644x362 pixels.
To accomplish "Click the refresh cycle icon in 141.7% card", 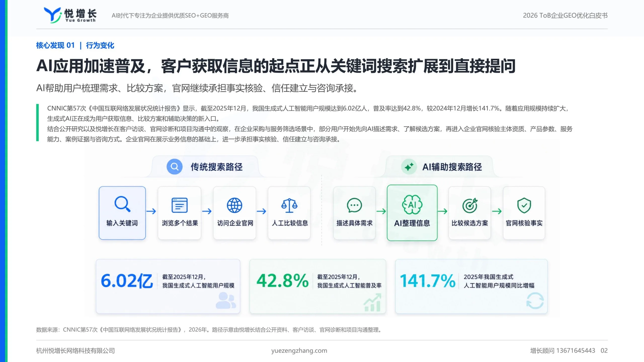I will [x=535, y=301].
